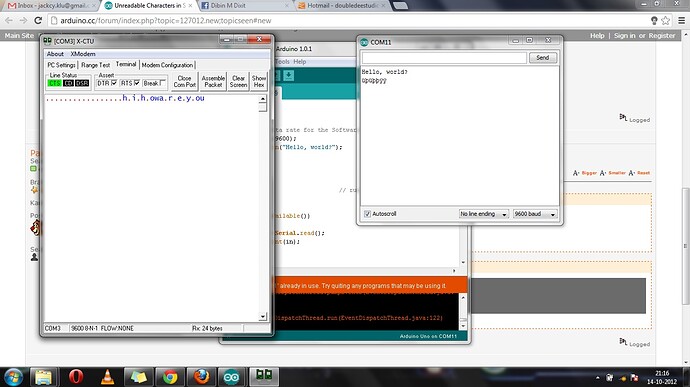Open the About menu in X-CTU

55,54
